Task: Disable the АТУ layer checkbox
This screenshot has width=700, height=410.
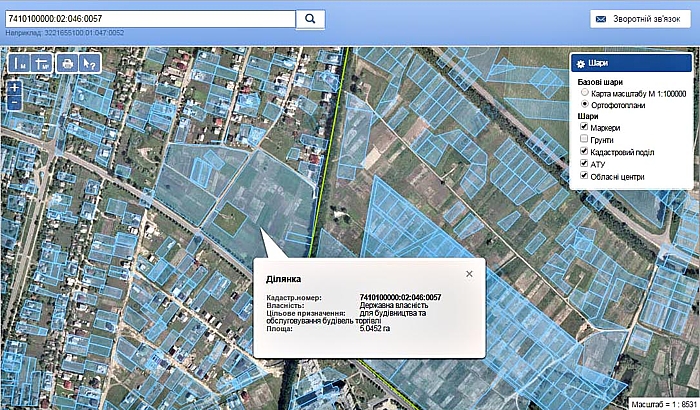Action: (584, 164)
